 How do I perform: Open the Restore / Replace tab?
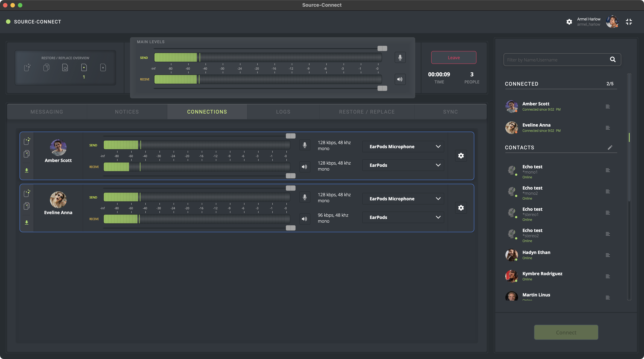pyautogui.click(x=367, y=112)
